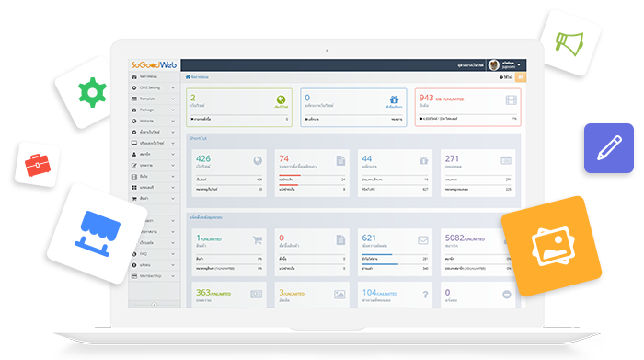Image resolution: width=644 pixels, height=360 pixels.
Task: Click the Membership card sidebar icon
Action: tap(134, 276)
